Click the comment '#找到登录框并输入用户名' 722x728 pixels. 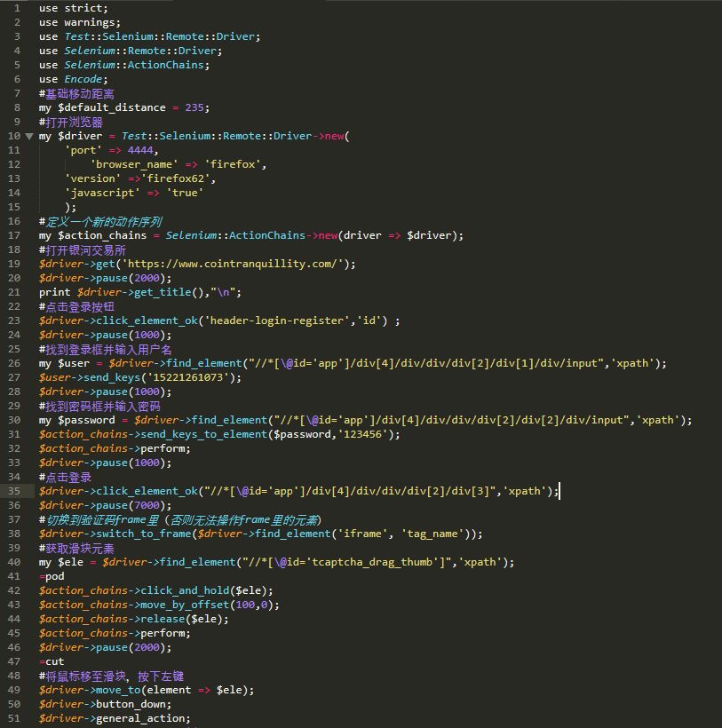(106, 350)
